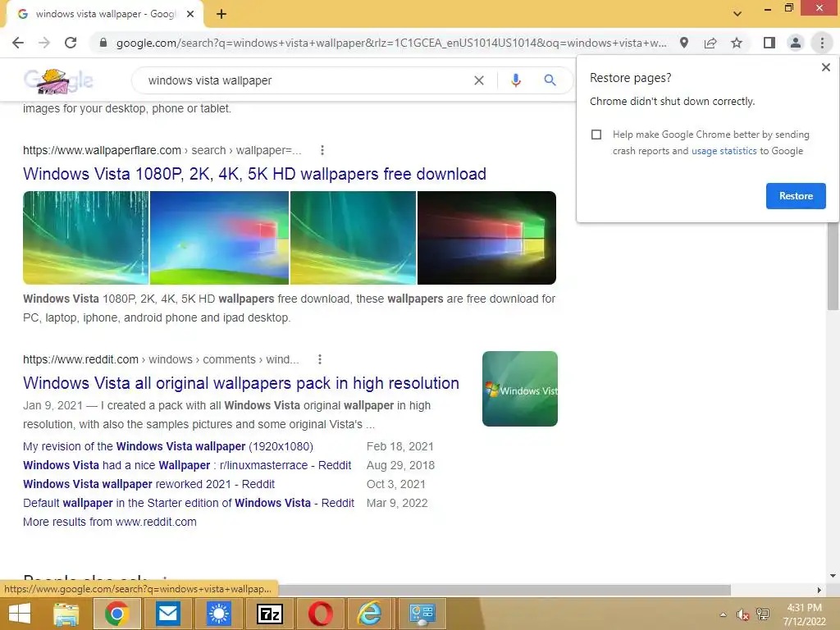Click the horizontal scrollbar thumb

504,590
